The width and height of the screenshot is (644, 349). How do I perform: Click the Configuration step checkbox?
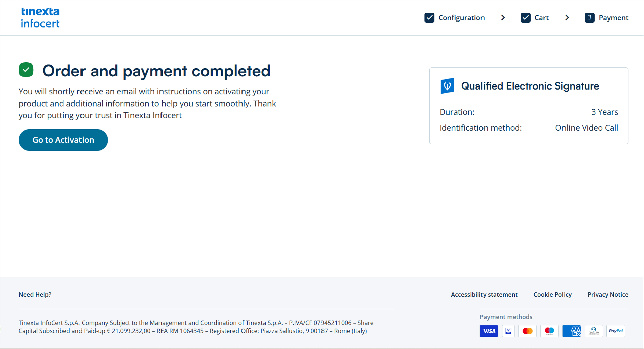click(429, 18)
